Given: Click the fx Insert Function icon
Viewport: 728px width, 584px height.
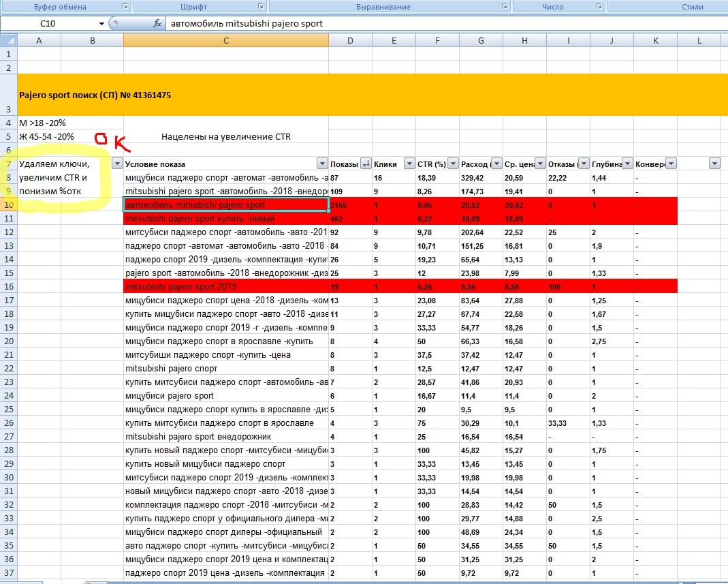Looking at the screenshot, I should (157, 23).
